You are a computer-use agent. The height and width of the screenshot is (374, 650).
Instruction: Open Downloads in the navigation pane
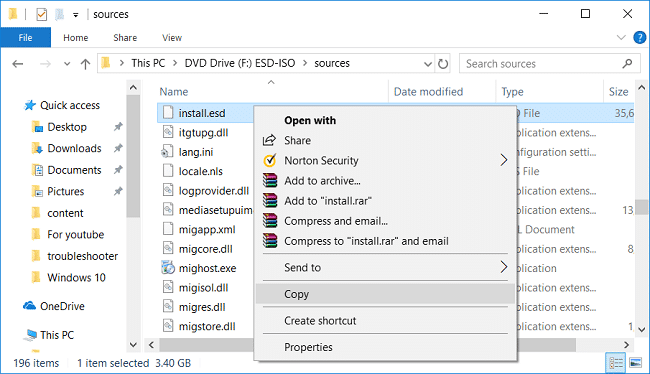pyautogui.click(x=74, y=148)
